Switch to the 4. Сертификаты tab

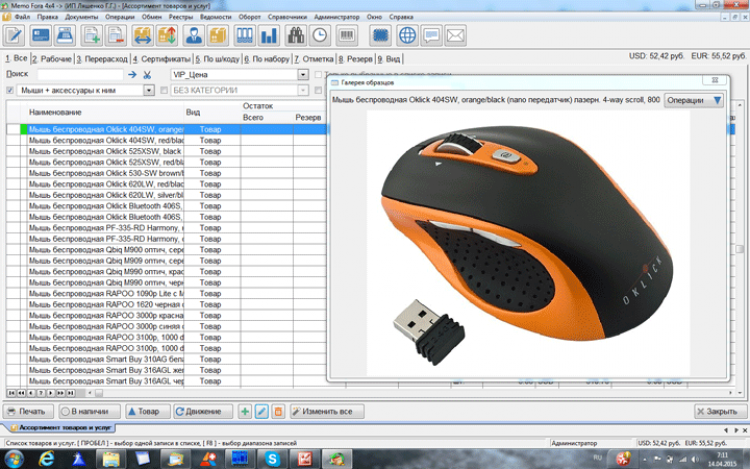(162, 59)
